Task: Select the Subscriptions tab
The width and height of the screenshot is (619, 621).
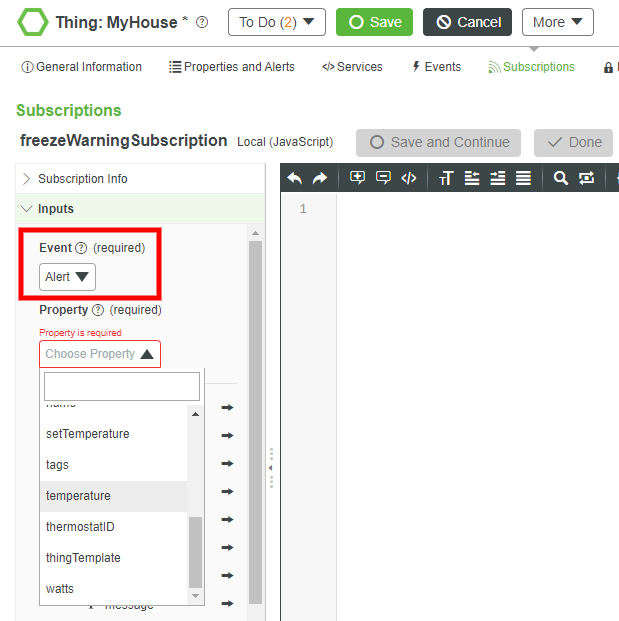Action: tap(531, 67)
